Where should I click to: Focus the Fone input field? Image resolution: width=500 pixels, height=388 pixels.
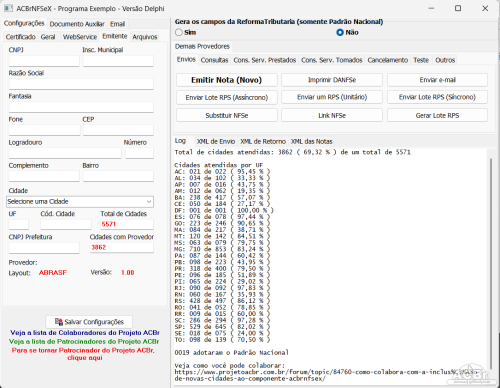coord(44,130)
